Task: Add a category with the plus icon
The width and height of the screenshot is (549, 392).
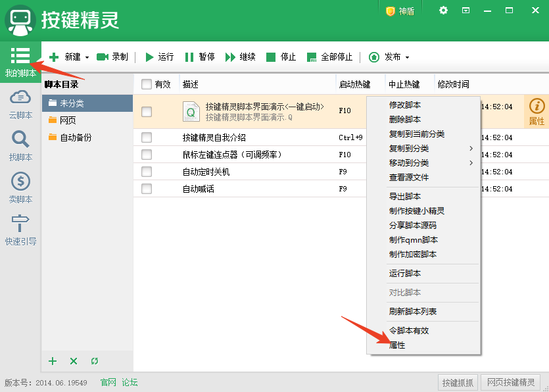Action: pyautogui.click(x=53, y=361)
